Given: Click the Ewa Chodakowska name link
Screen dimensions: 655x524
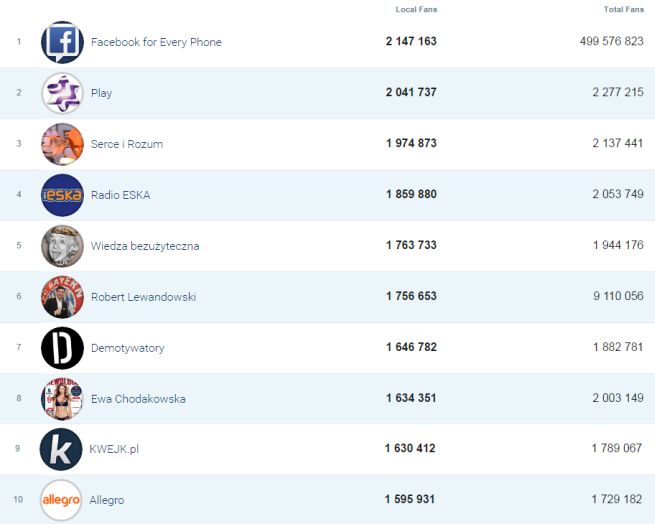Looking at the screenshot, I should 138,399.
